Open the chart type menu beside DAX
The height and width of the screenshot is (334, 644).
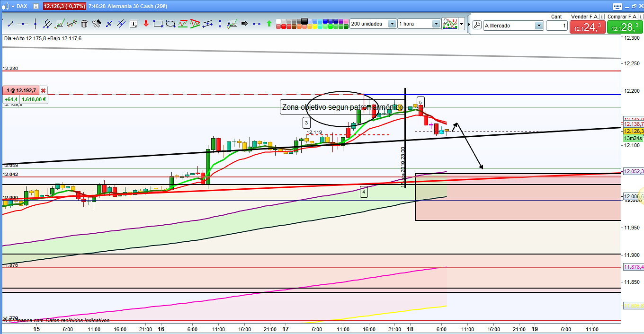click(x=12, y=6)
